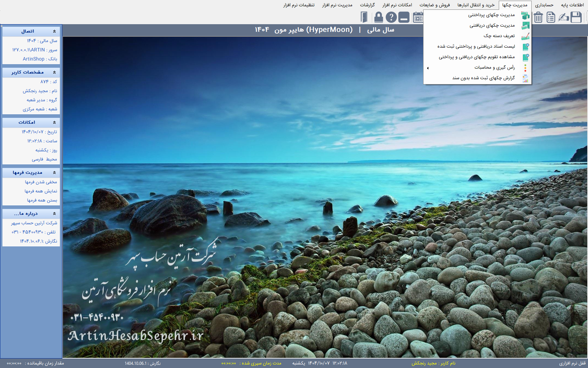
Task: Select گزارش چکهای ثبت شده بدون سند
Action: 483,78
